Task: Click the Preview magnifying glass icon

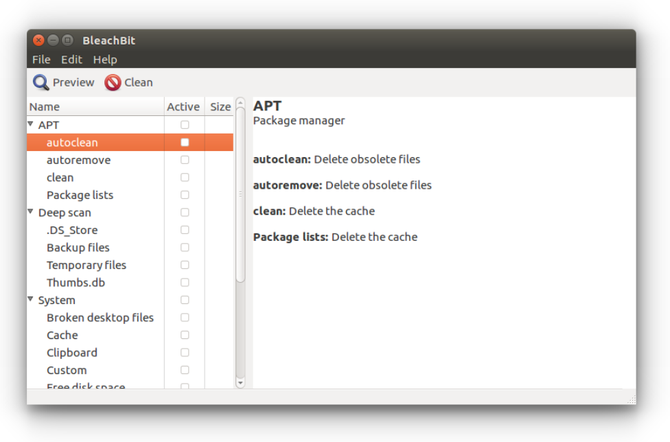Action: tap(41, 82)
